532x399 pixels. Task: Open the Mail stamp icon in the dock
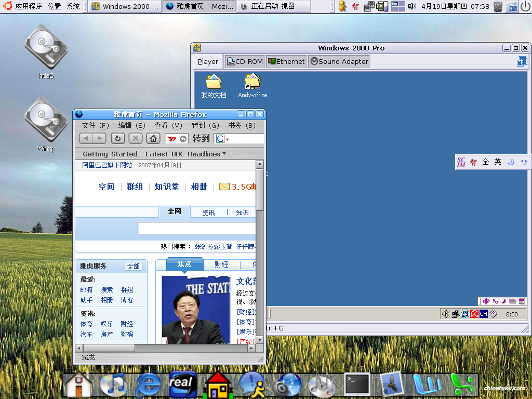(391, 385)
